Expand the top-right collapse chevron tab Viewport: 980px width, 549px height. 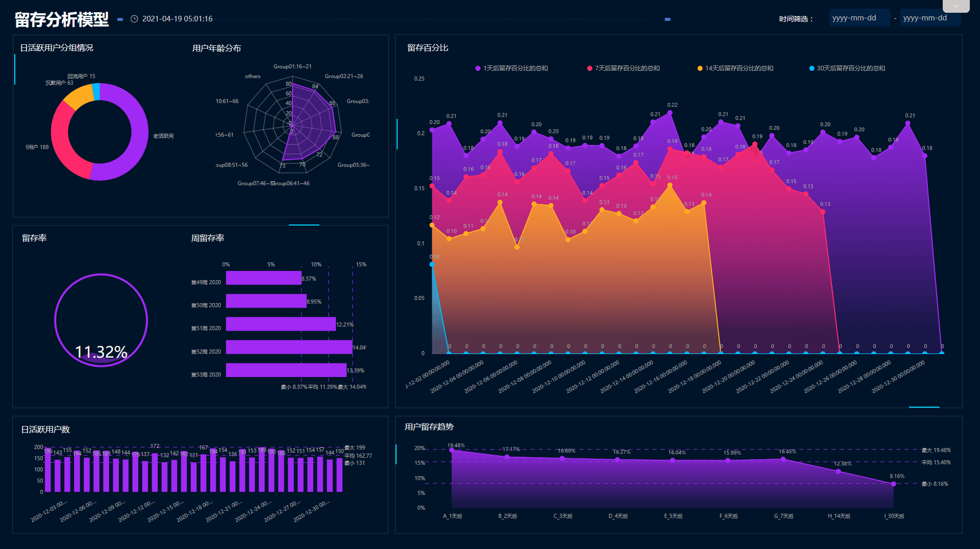pos(956,6)
